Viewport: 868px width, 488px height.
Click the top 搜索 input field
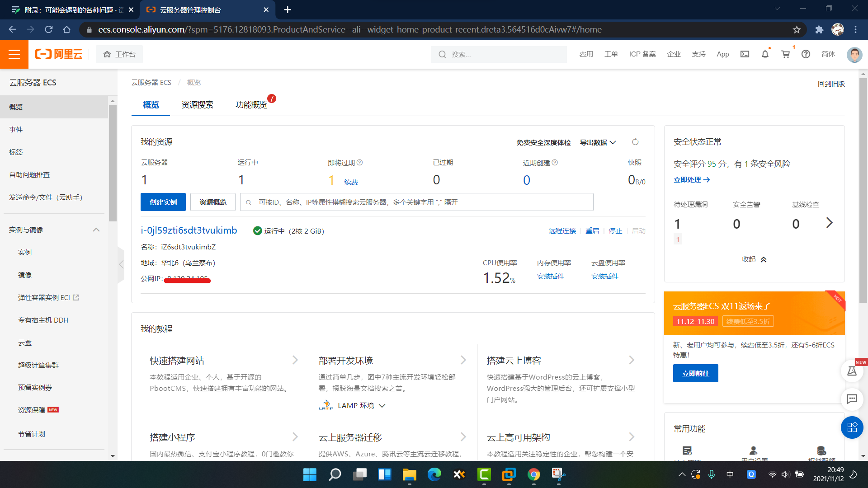pyautogui.click(x=499, y=54)
